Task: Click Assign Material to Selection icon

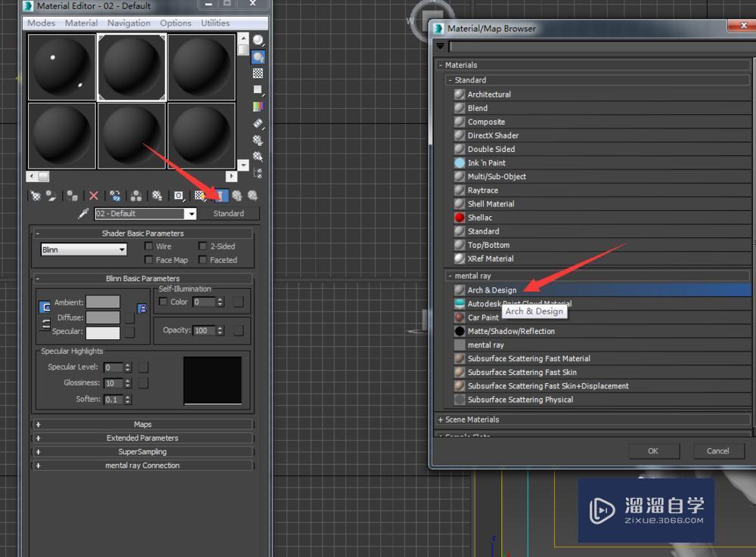Action: pyautogui.click(x=73, y=196)
